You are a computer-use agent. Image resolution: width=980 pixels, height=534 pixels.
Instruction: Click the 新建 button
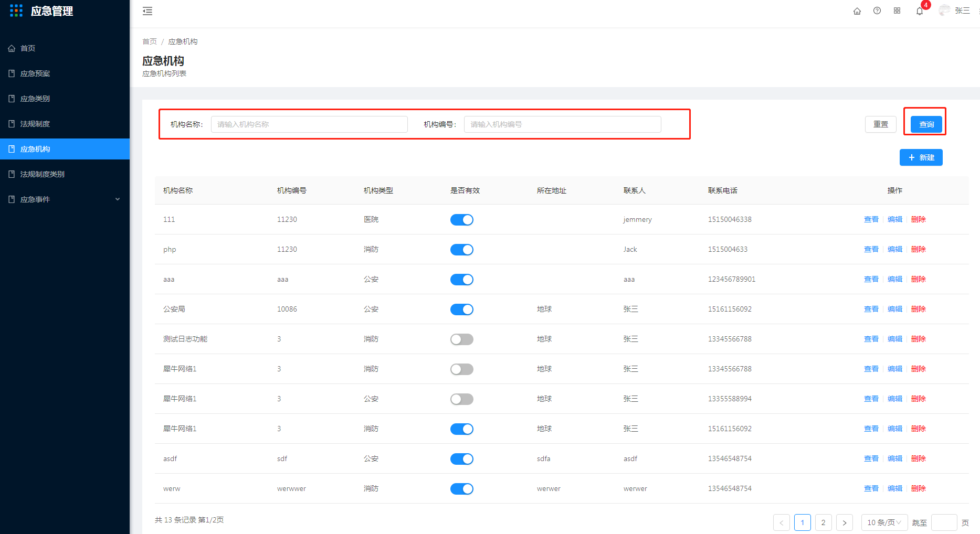pyautogui.click(x=921, y=157)
